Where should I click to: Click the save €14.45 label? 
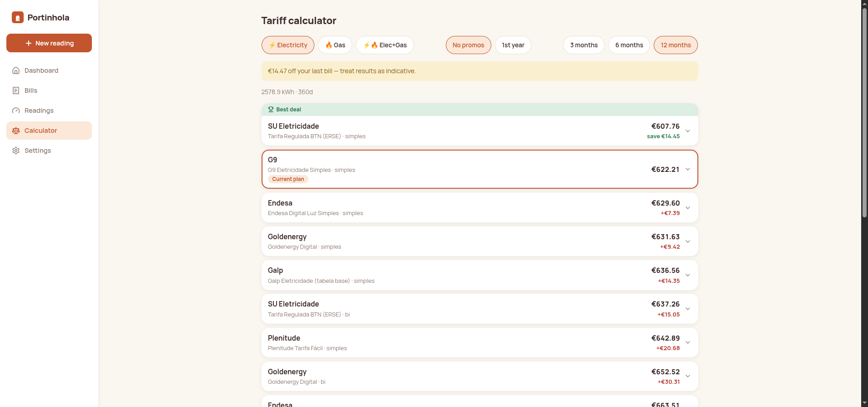coord(663,136)
